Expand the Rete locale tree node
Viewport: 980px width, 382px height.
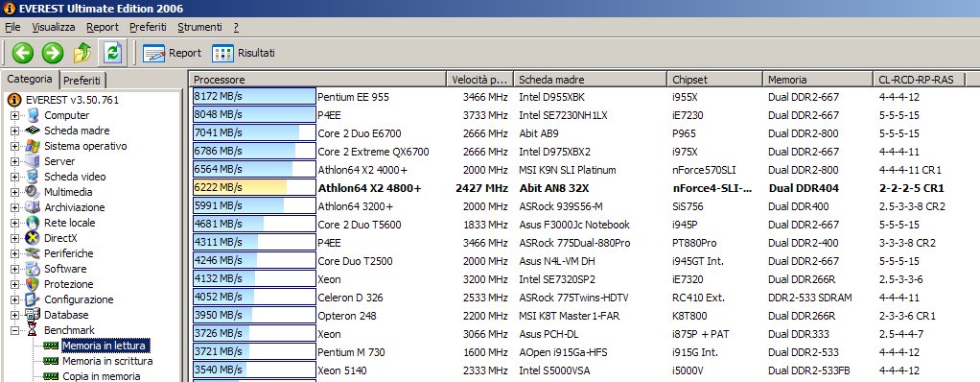coord(15,223)
